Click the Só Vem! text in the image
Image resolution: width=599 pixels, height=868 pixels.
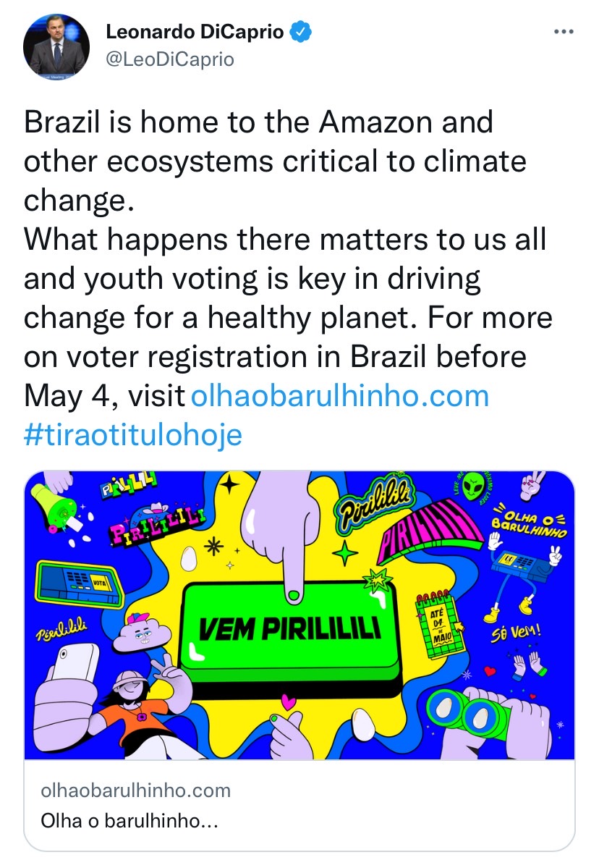(516, 633)
